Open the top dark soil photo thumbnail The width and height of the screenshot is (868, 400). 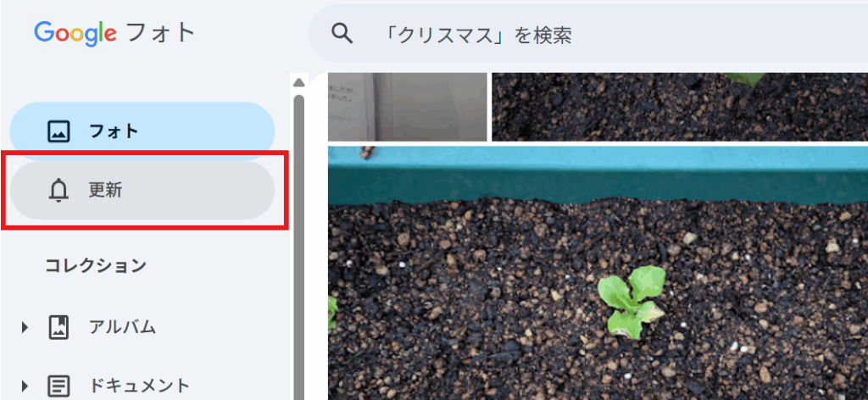pyautogui.click(x=680, y=107)
